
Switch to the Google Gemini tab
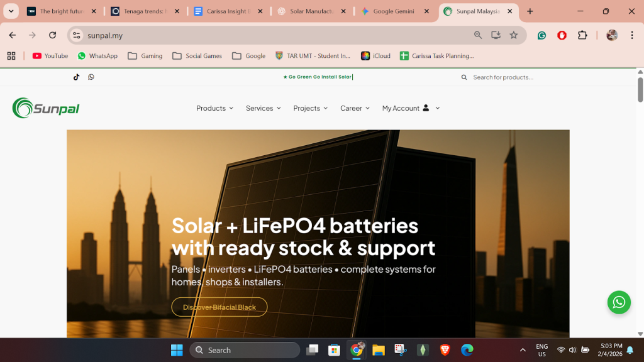tap(395, 11)
